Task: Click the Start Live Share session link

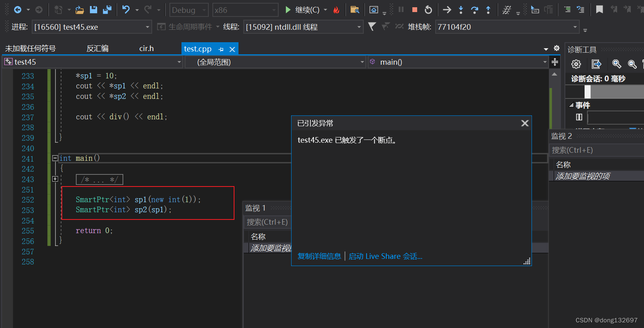Action: tap(385, 256)
